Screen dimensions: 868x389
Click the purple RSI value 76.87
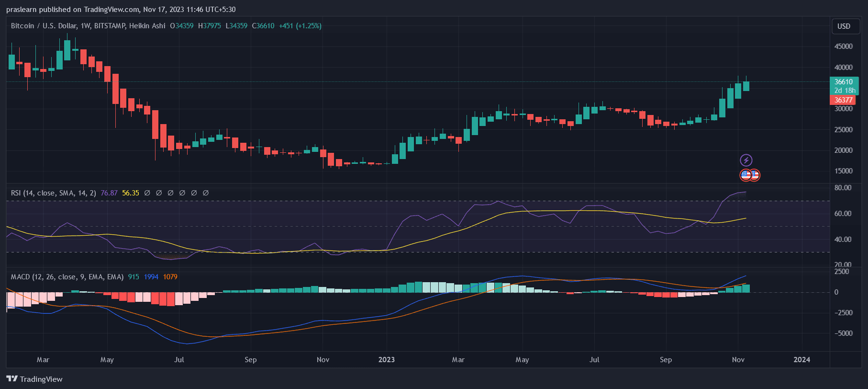click(x=109, y=193)
